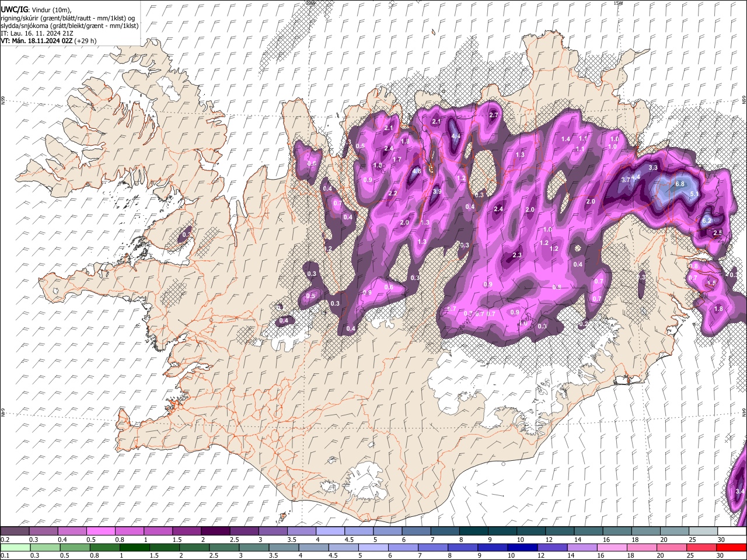Viewport: 747px width, 560px height.
Task: Pick the deep blue 10–12 swatch in the lower rain scale
Action: pos(523,547)
